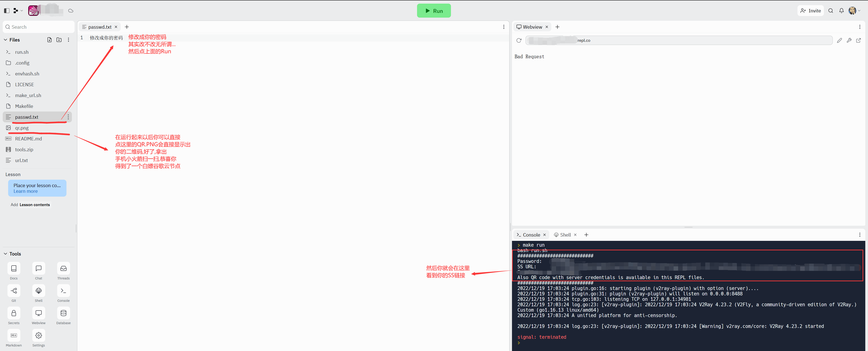Open the Secrets tool

14,313
